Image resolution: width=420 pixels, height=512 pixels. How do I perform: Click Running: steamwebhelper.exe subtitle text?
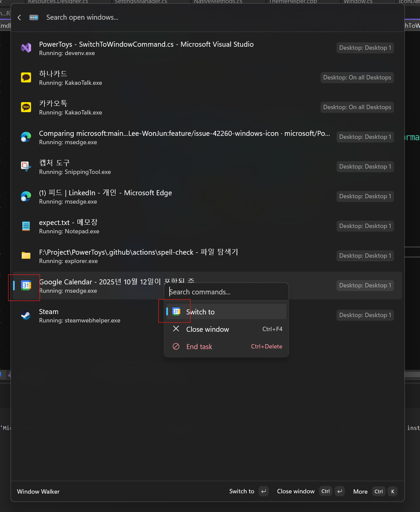pyautogui.click(x=80, y=320)
